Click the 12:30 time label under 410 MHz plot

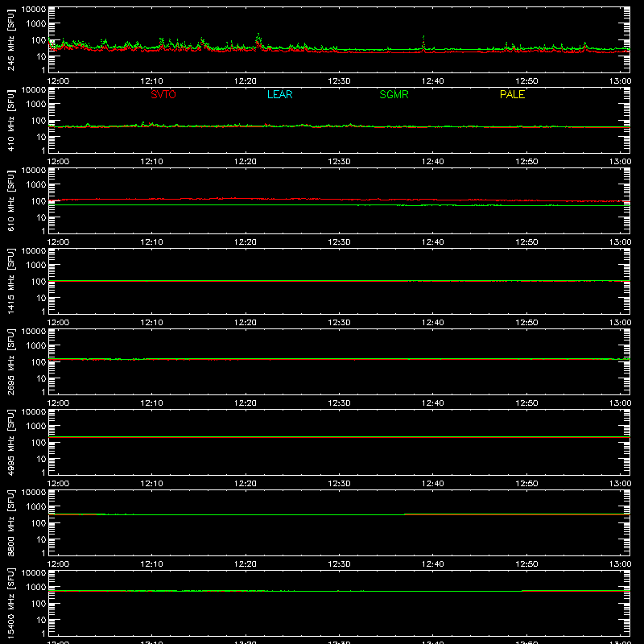[x=339, y=162]
